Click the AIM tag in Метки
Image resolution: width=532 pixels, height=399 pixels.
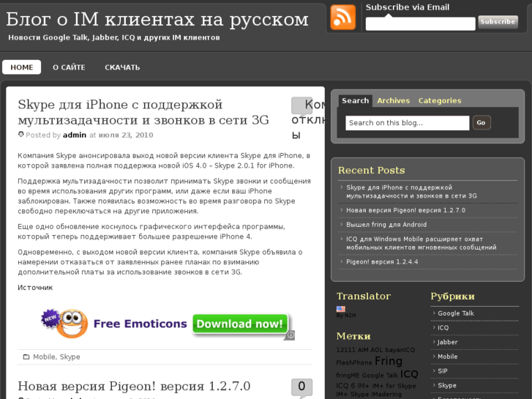(363, 350)
